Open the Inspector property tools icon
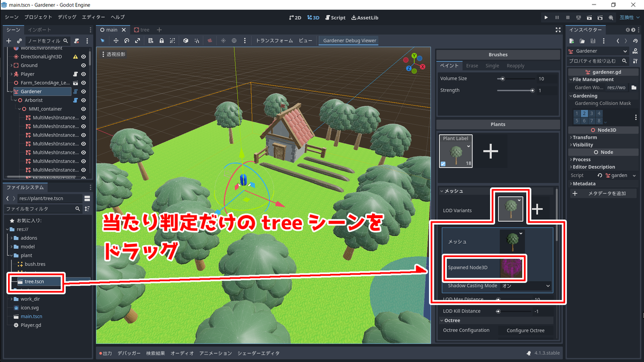The width and height of the screenshot is (644, 362). point(635,61)
